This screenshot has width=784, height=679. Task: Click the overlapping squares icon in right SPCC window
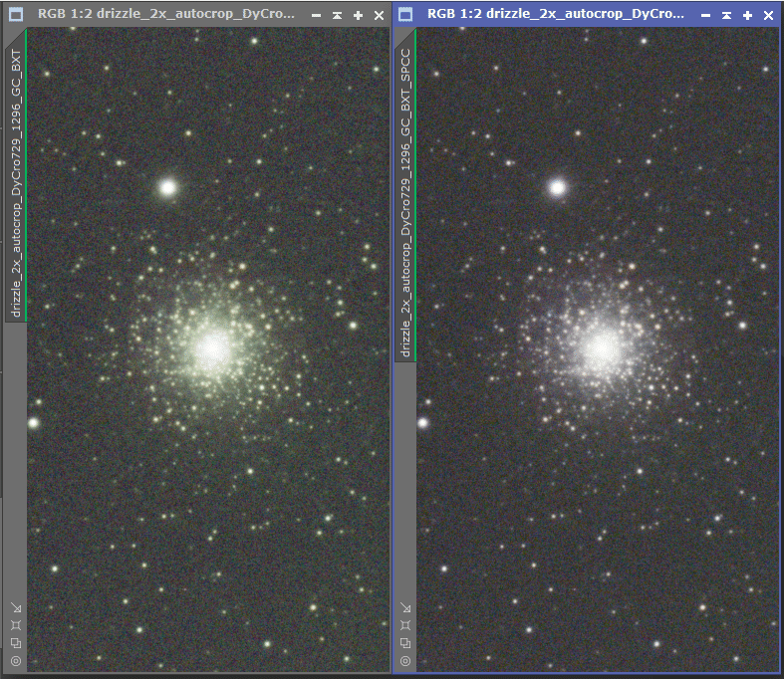coord(405,643)
